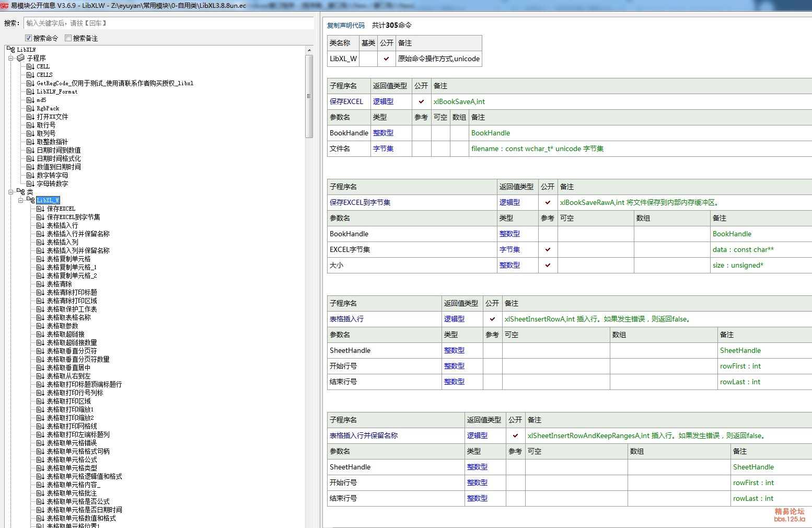The image size is (812, 528).
Task: Focus the 搜索 keyword input field
Action: point(168,23)
